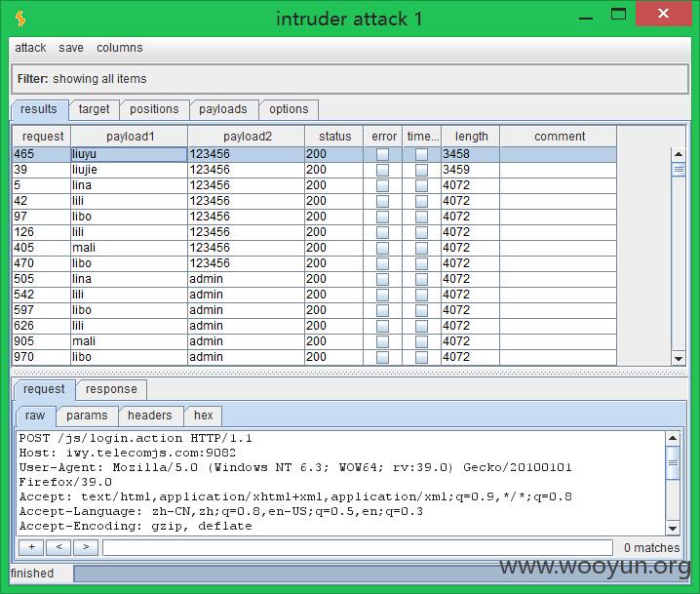
Task: Sort by the payload1 column header
Action: point(130,137)
